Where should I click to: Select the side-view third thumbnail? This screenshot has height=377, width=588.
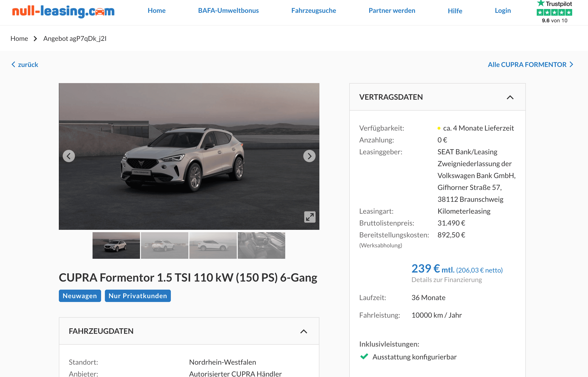[213, 245]
